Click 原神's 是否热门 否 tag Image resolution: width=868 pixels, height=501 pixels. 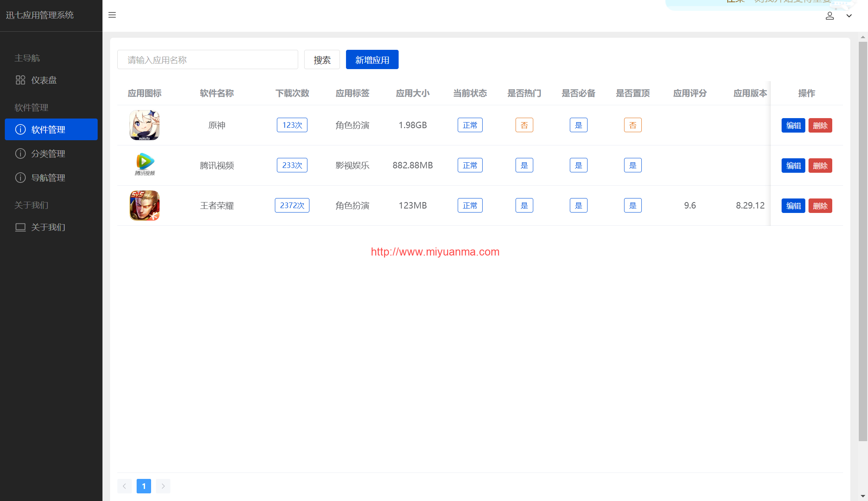[x=524, y=125]
